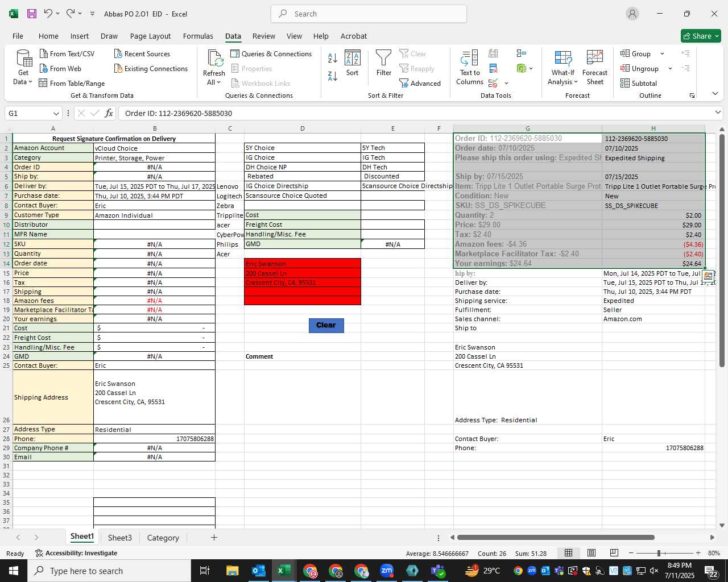Click the horizontal scrollbar thumb

tap(556, 537)
